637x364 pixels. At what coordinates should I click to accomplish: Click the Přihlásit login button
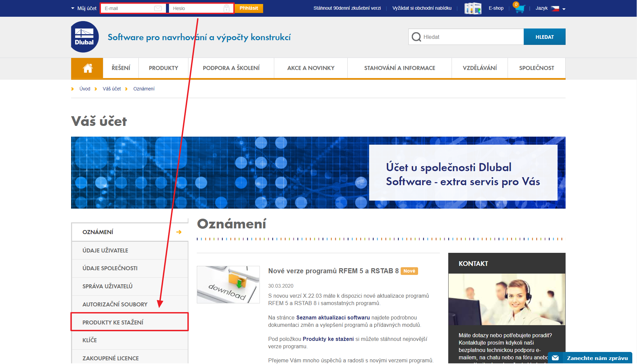[249, 8]
